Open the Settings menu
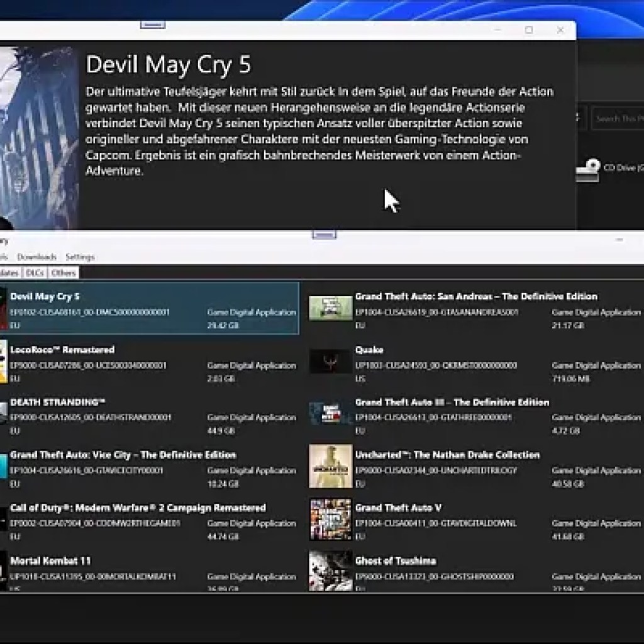Image resolution: width=644 pixels, height=644 pixels. (x=80, y=257)
